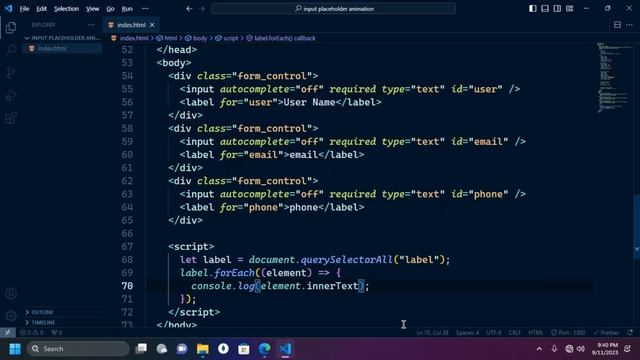Toggle the primary side bar layout icon
This screenshot has height=360, width=640.
click(x=533, y=9)
